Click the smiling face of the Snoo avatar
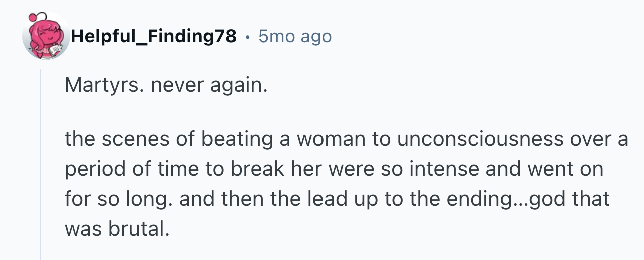644x260 pixels. (48, 35)
